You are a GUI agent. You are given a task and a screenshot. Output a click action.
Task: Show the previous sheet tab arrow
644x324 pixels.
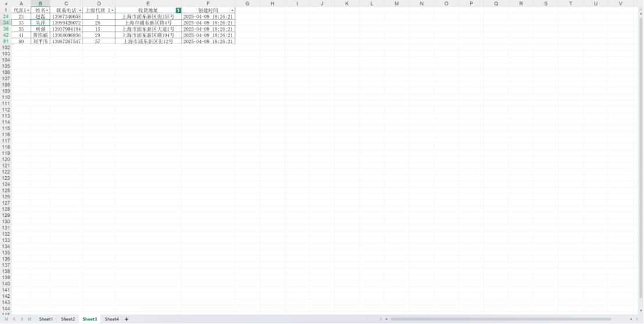tap(15, 319)
